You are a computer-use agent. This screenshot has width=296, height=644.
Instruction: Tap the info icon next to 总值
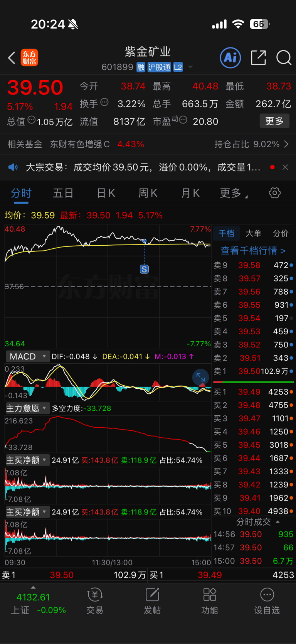pos(32,120)
